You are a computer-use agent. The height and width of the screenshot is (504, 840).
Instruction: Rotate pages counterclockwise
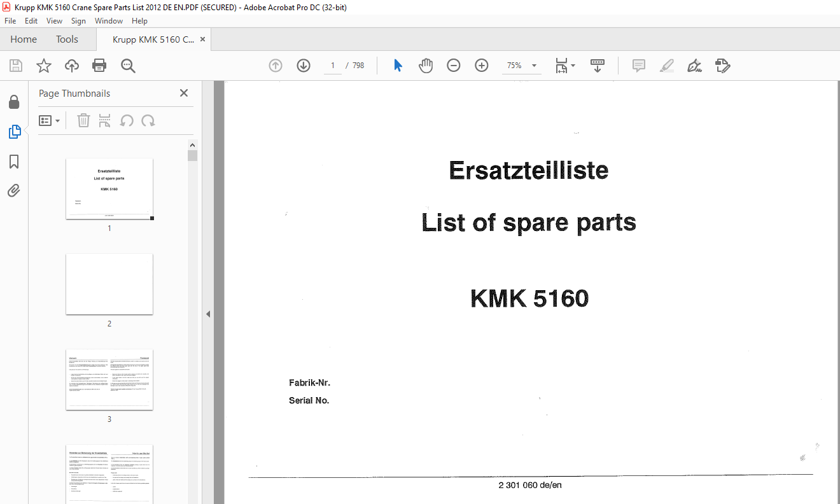(x=127, y=120)
